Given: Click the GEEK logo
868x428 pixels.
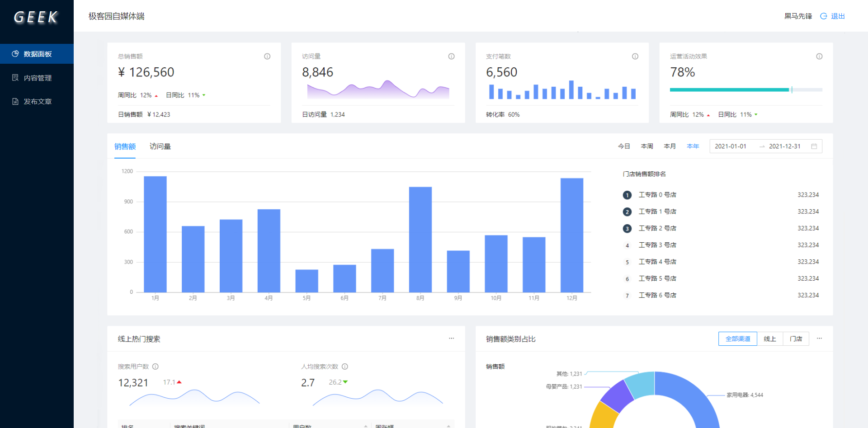Looking at the screenshot, I should click(x=36, y=17).
